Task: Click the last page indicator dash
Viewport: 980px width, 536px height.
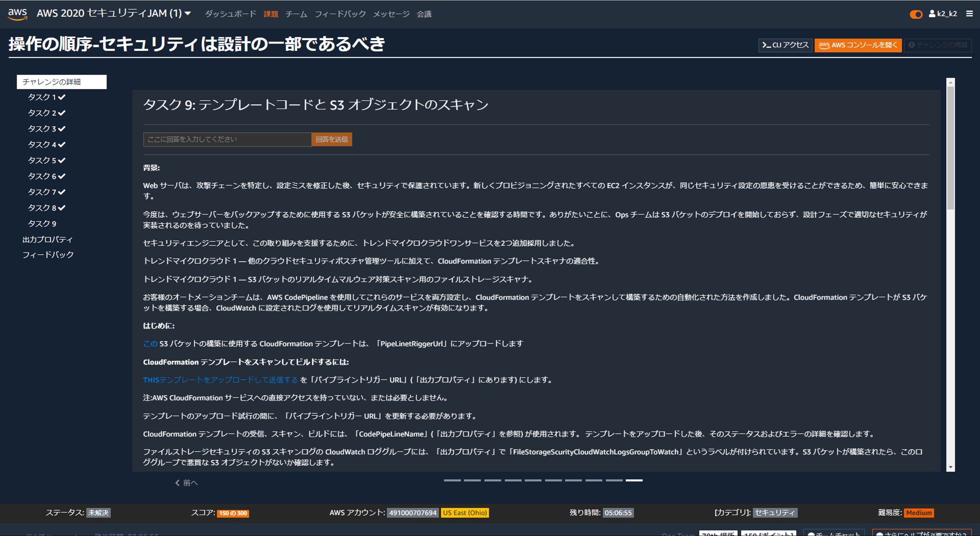Action: click(x=634, y=481)
